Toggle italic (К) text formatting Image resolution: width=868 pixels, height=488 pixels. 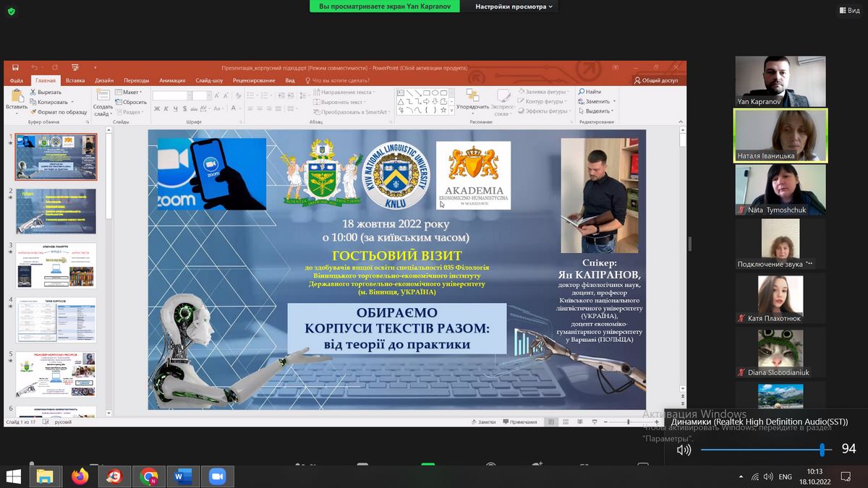[x=166, y=109]
